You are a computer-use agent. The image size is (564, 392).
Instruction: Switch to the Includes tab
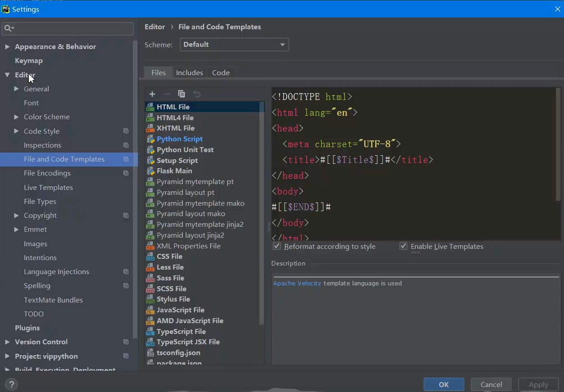point(189,72)
